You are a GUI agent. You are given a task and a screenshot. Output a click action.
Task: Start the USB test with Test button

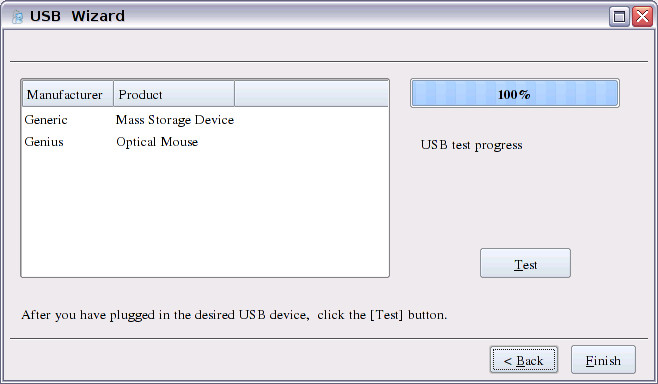tap(525, 263)
